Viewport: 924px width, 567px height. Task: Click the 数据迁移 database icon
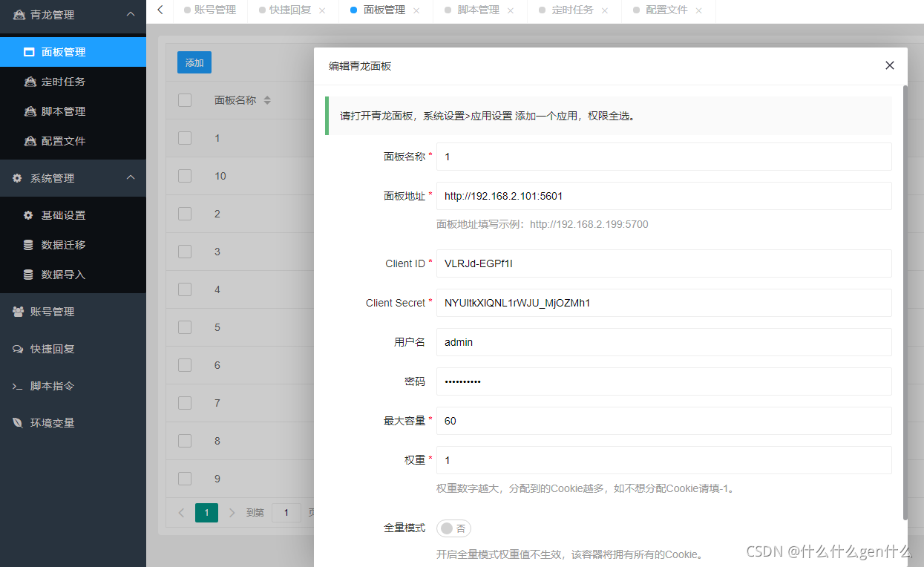[x=28, y=245]
